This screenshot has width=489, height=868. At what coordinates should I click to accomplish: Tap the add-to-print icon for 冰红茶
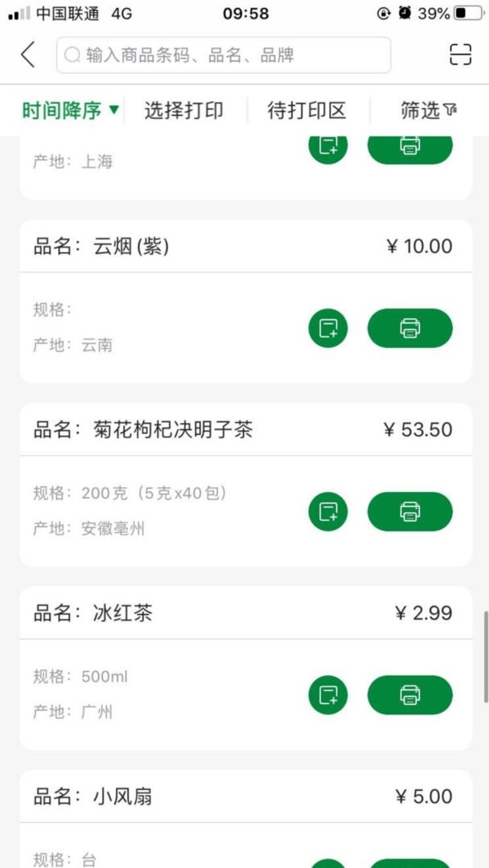click(x=327, y=694)
